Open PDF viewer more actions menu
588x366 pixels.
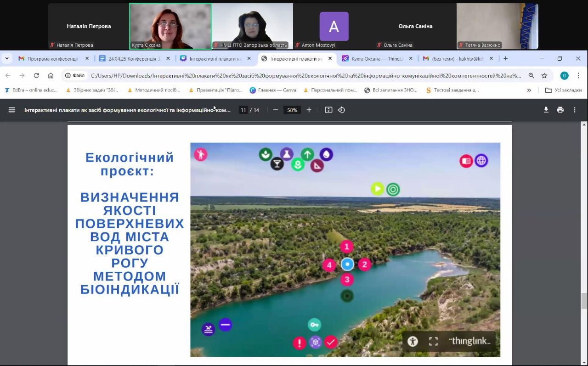pyautogui.click(x=575, y=110)
